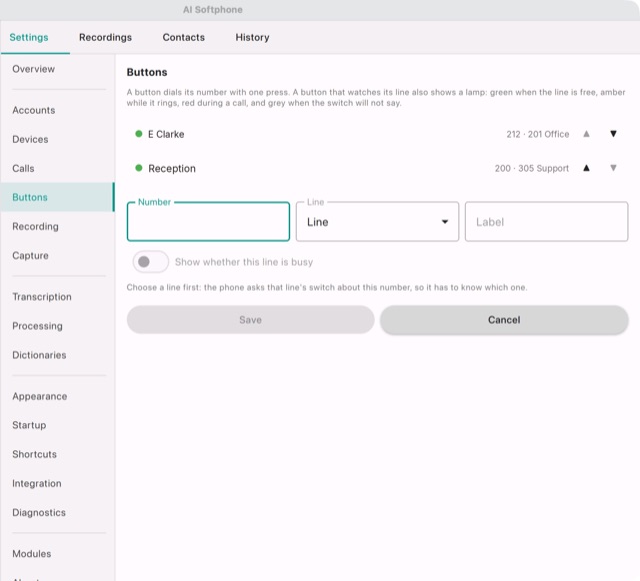Open Shortcuts settings
This screenshot has width=640, height=581.
(x=58, y=454)
